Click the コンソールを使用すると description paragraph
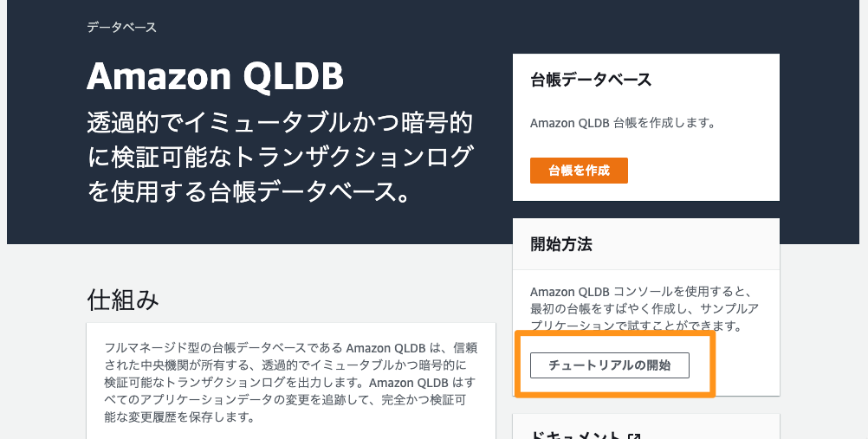The width and height of the screenshot is (868, 439). pos(644,309)
